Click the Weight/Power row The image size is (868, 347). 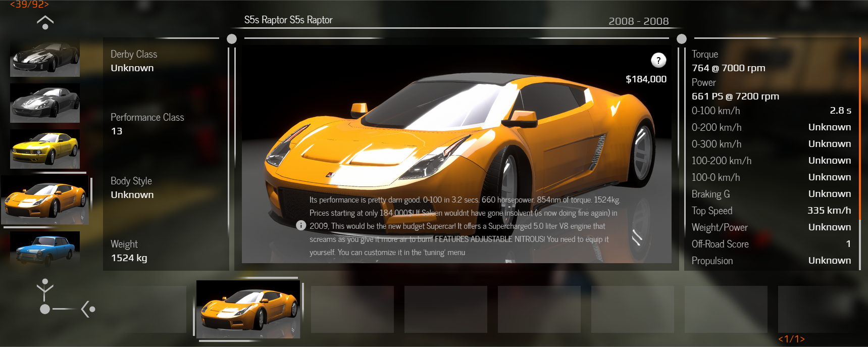(771, 227)
